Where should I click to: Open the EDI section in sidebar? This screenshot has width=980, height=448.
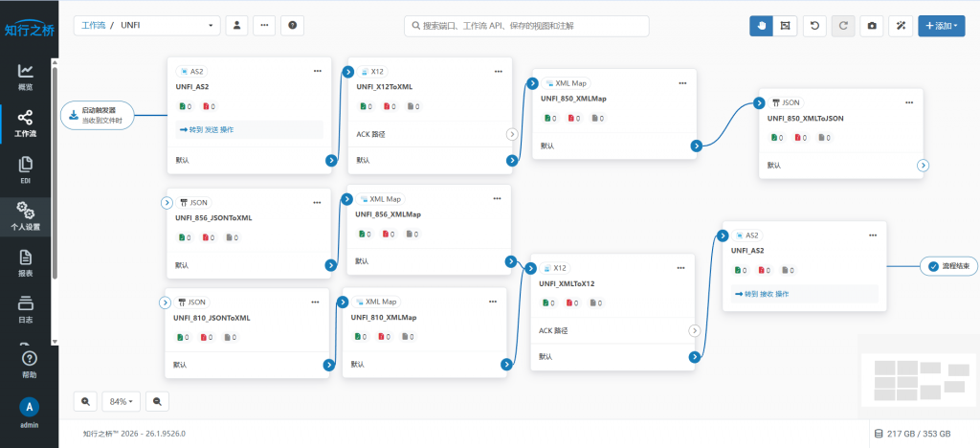point(26,170)
